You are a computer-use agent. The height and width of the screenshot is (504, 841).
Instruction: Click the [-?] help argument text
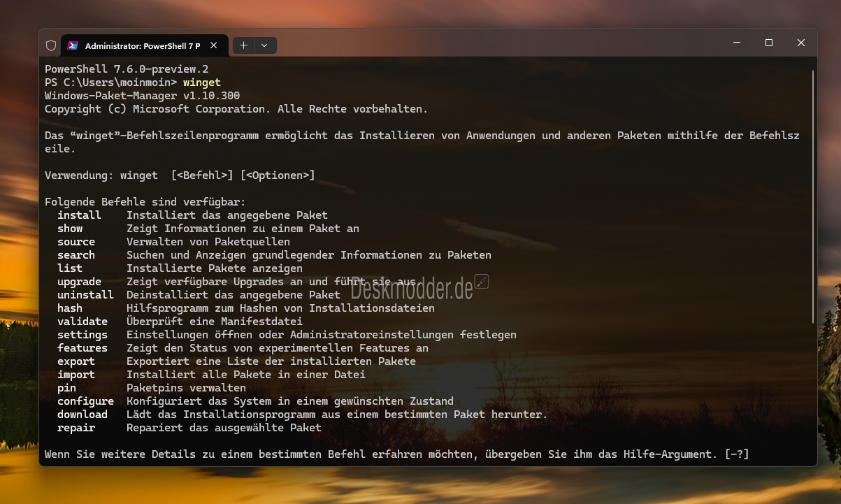(737, 454)
